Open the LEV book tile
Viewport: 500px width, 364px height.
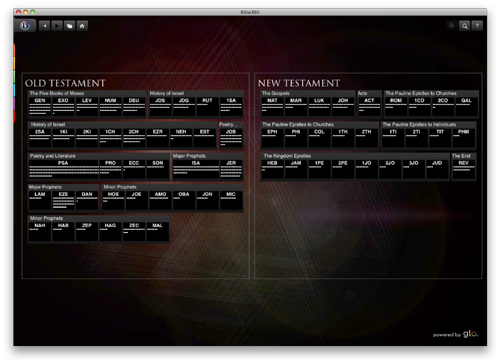87,107
